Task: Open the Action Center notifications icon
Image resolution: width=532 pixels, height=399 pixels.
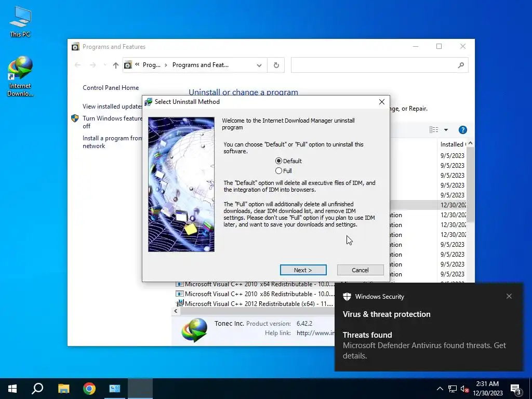Action: pos(516,390)
